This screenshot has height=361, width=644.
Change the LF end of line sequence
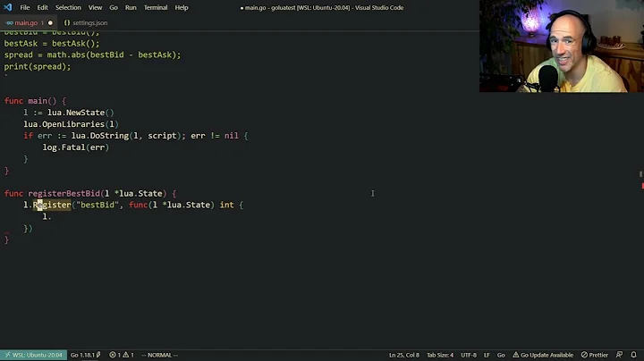pyautogui.click(x=487, y=355)
